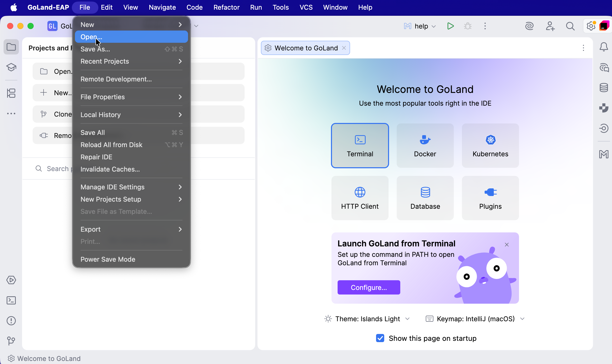Open editor tab options via the ellipsis
The height and width of the screenshot is (364, 612).
pos(583,48)
